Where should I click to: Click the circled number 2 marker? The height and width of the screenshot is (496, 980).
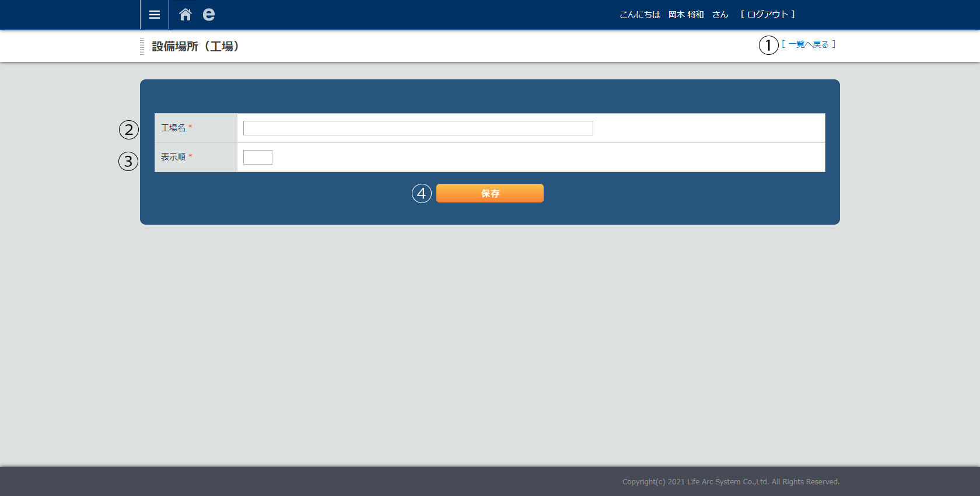pyautogui.click(x=129, y=130)
